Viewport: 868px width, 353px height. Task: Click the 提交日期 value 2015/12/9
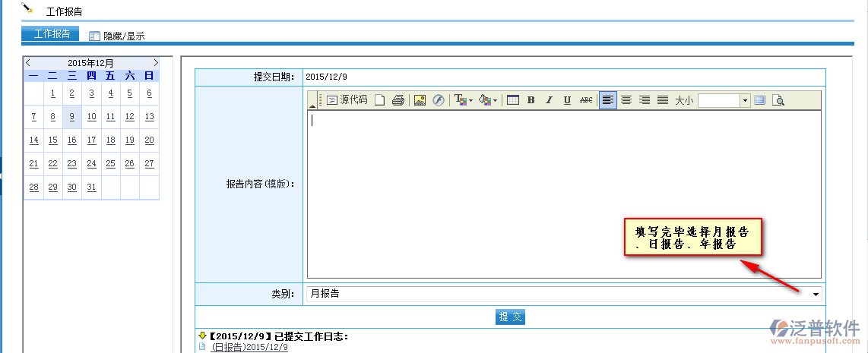point(327,77)
